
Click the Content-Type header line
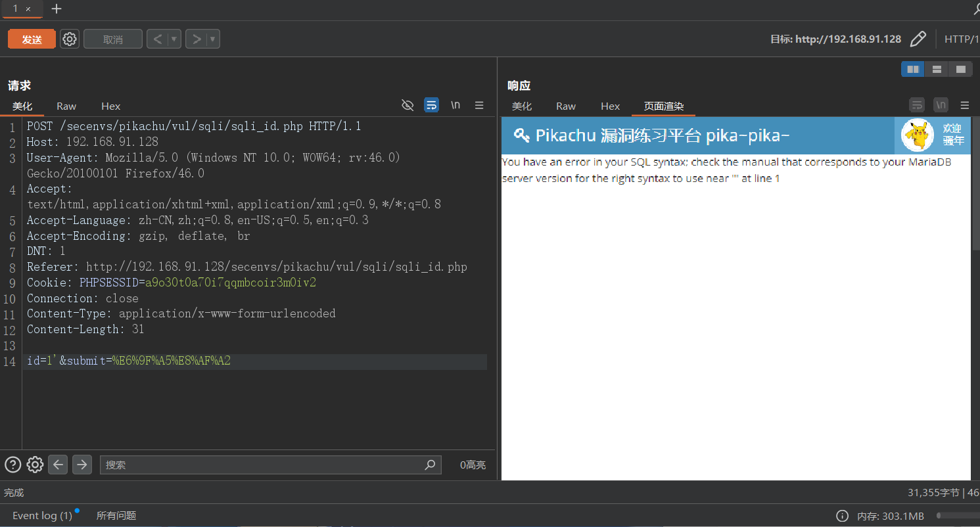pos(181,313)
